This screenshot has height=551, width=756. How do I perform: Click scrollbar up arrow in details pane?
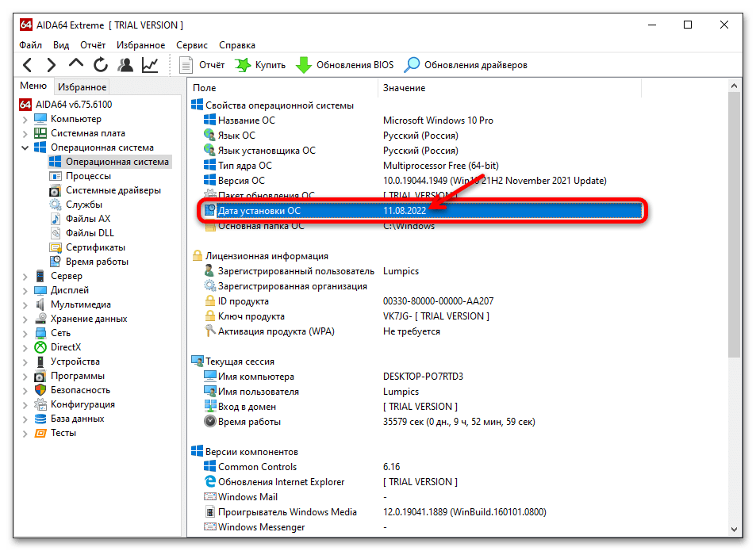coord(734,86)
